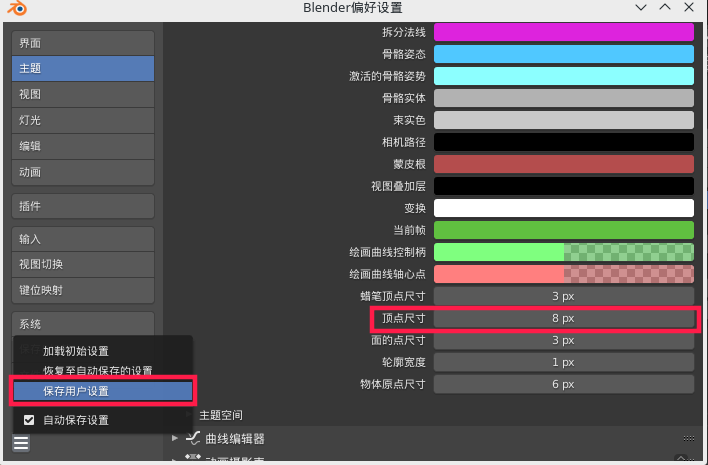The image size is (708, 465).
Task: Click the drag-handle dots on 曲线编辑器 row
Action: coord(689,438)
